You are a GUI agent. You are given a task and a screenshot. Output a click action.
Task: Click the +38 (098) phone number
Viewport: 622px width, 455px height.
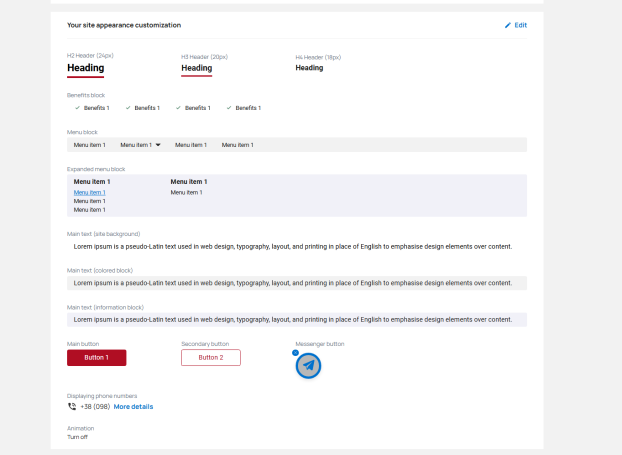pos(95,407)
